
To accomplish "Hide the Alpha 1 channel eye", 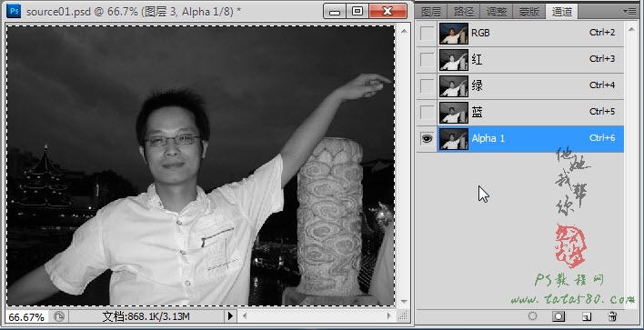I will tap(428, 139).
